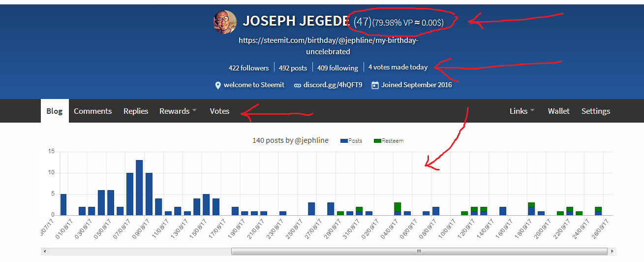The height and width of the screenshot is (262, 644).
Task: Click Joseph Jegede's profile avatar
Action: click(225, 22)
